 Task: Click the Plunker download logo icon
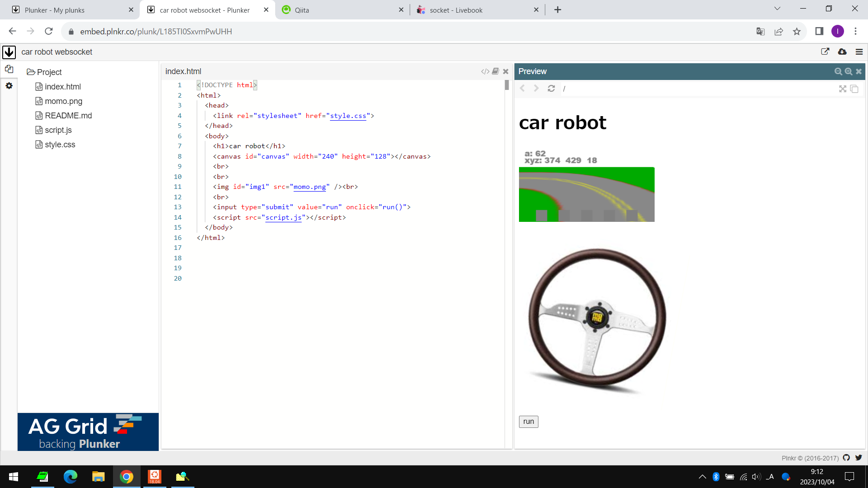pyautogui.click(x=9, y=52)
